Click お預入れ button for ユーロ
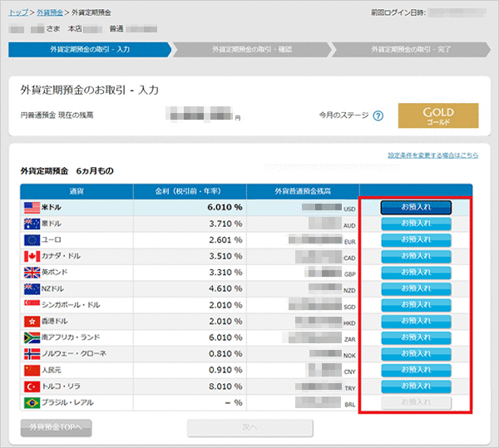Screen dimensions: 499x448 [416, 239]
